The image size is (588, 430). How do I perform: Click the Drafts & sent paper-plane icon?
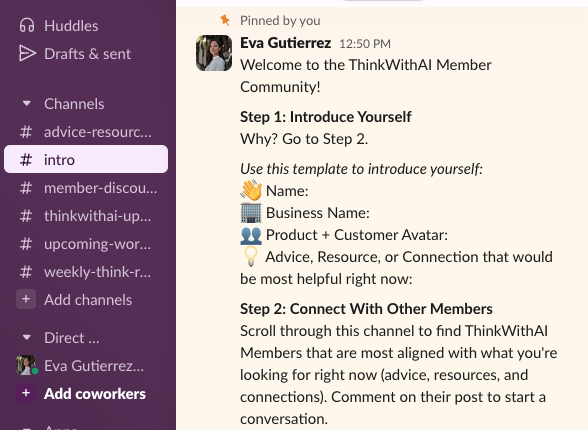[27, 53]
